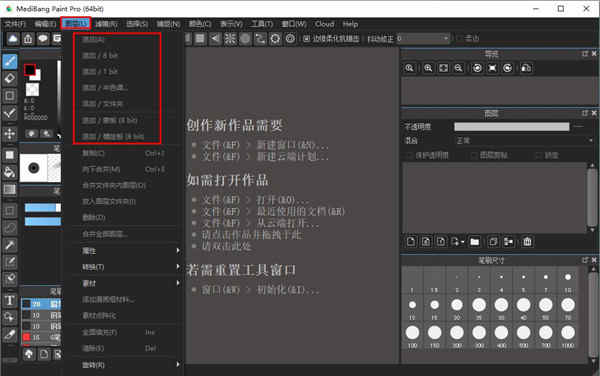Toggle the clipping checkbox in layer panel
The width and height of the screenshot is (600, 376).
(474, 155)
